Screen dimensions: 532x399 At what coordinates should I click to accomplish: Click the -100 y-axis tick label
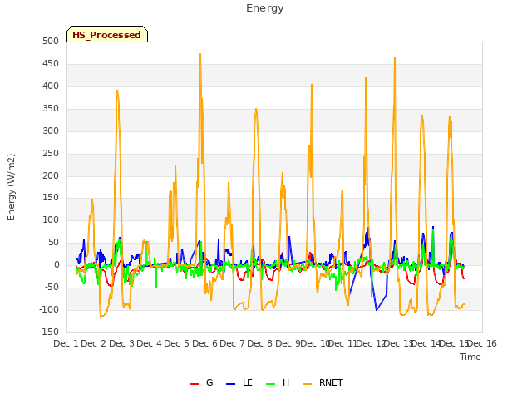(49, 309)
